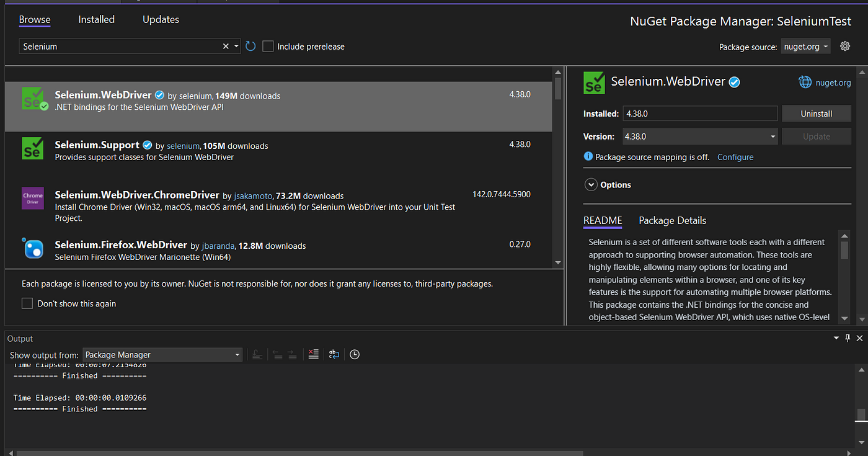The height and width of the screenshot is (456, 868).
Task: Click the Uninstall button
Action: coord(817,114)
